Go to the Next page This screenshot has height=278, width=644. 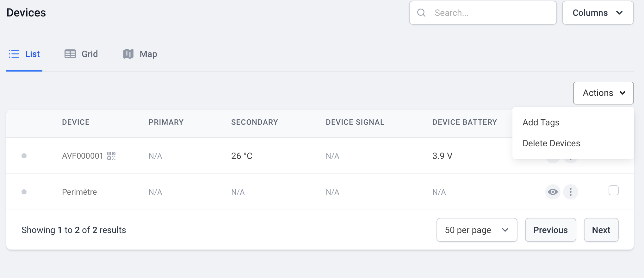click(601, 230)
